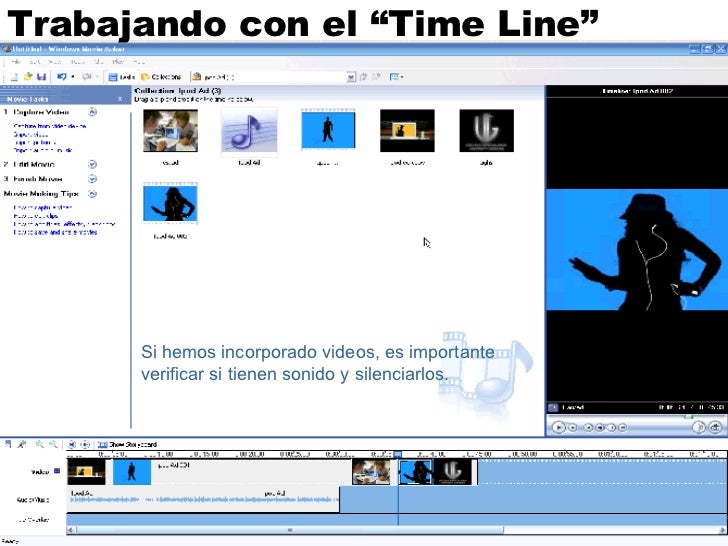Open How to capture video tip

click(42, 208)
